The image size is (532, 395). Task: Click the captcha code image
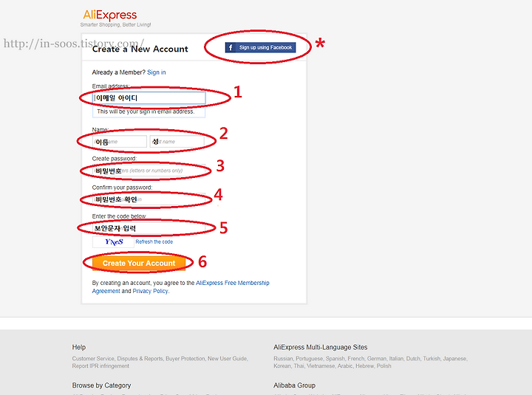click(x=113, y=241)
